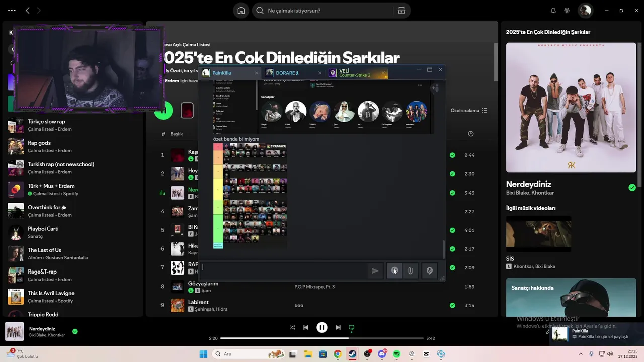Open Spotify profile avatar menu

coord(585,10)
